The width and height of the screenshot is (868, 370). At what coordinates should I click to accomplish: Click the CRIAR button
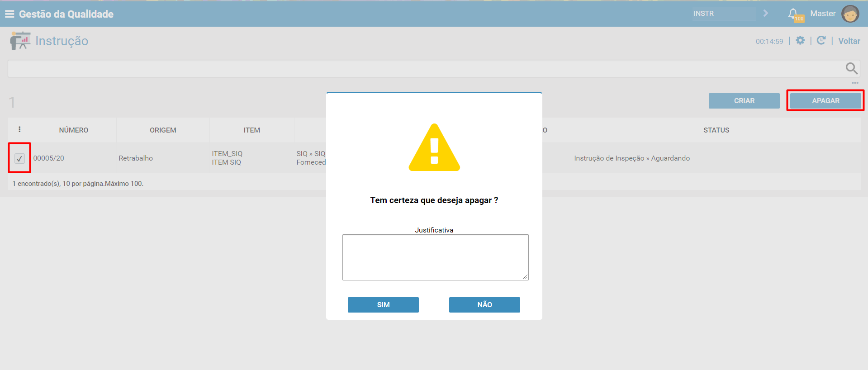744,101
